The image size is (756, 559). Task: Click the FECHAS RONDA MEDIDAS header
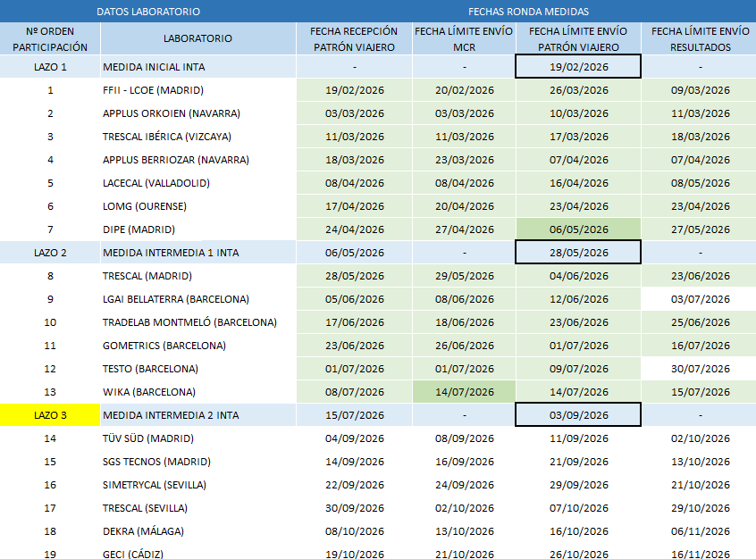coord(528,11)
